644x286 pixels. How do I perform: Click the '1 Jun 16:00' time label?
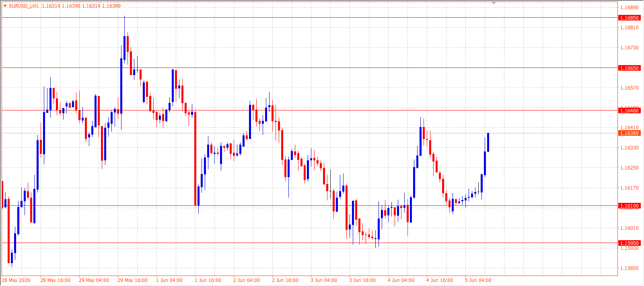(208, 280)
